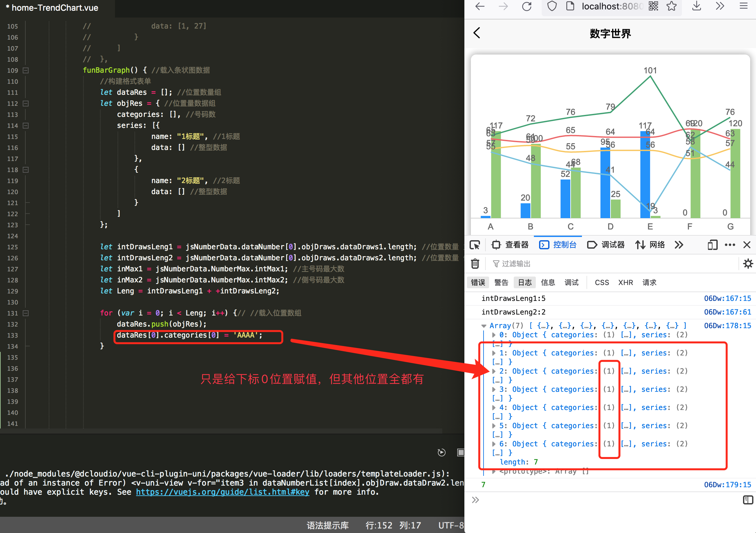Open source link 06Dw:179:15
The width and height of the screenshot is (756, 533).
pos(727,485)
